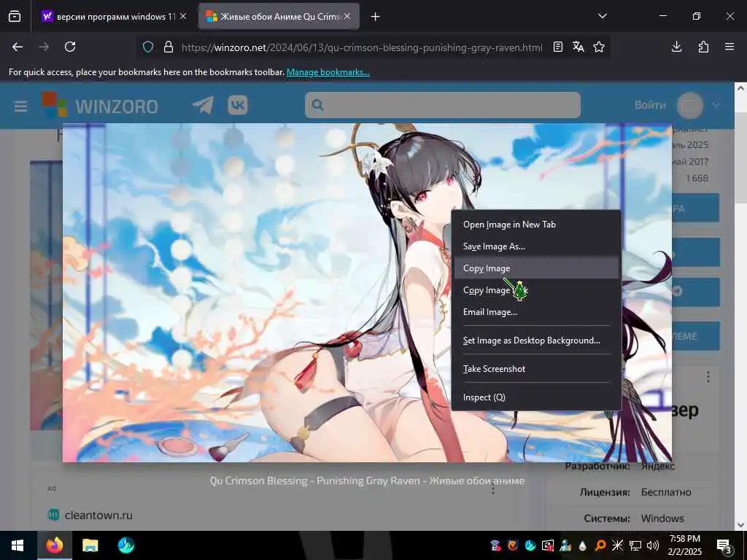Screen dimensions: 747x560
Task: Click the user avatar circle
Action: [x=690, y=105]
